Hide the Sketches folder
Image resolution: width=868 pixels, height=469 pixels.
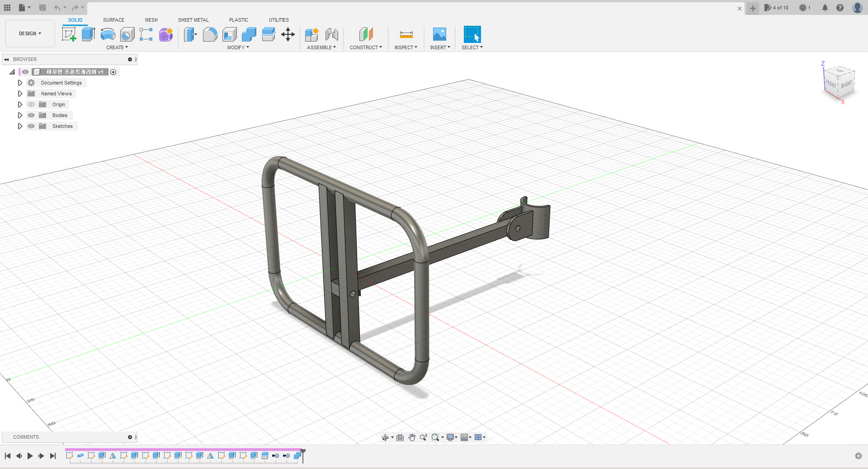[31, 126]
